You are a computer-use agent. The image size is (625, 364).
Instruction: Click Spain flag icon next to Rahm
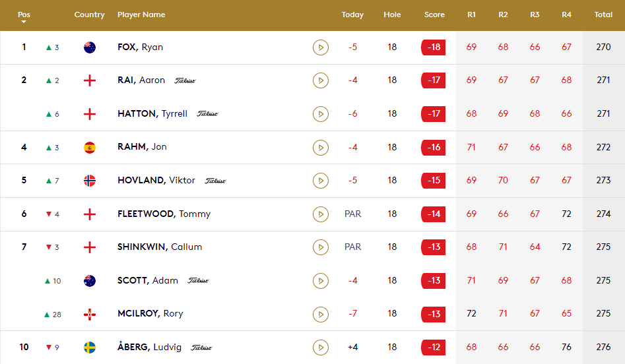pos(90,147)
